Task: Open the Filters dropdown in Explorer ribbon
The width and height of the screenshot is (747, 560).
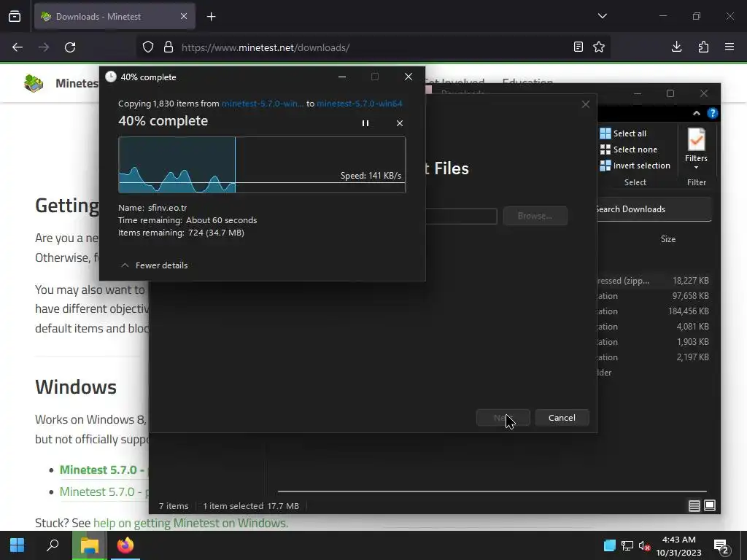Action: pos(696,149)
